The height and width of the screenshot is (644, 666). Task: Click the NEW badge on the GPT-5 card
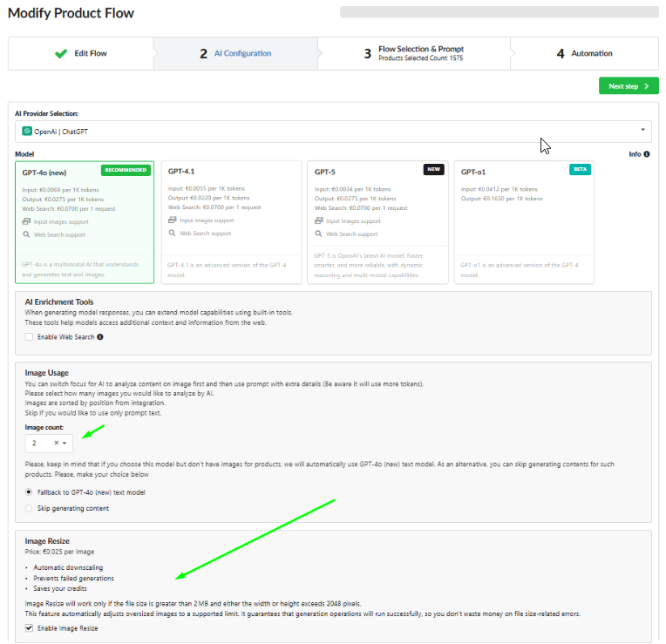(x=433, y=169)
